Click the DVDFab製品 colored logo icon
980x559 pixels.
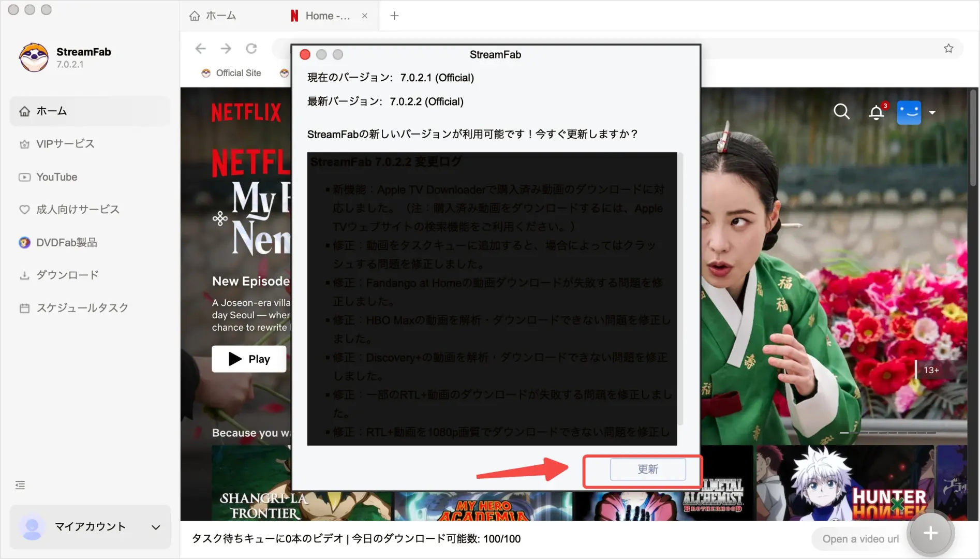24,242
